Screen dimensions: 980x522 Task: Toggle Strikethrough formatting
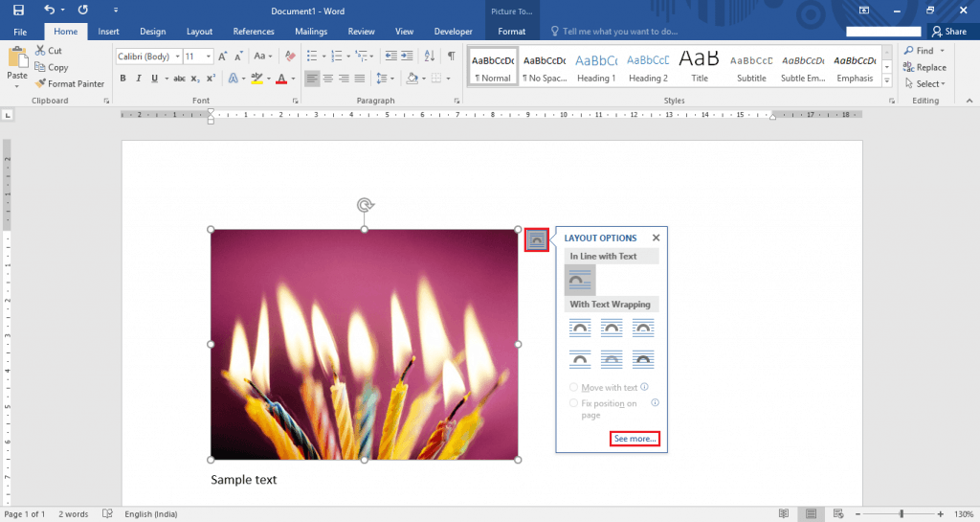click(179, 79)
